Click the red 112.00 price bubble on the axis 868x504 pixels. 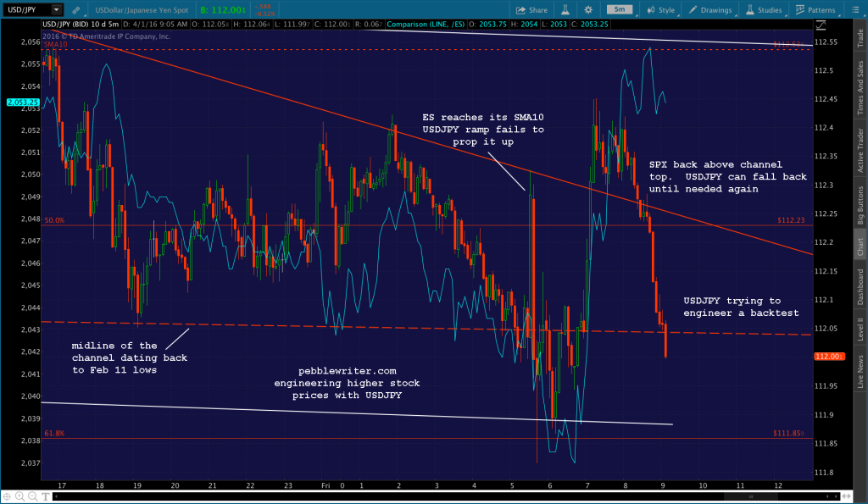(x=829, y=356)
